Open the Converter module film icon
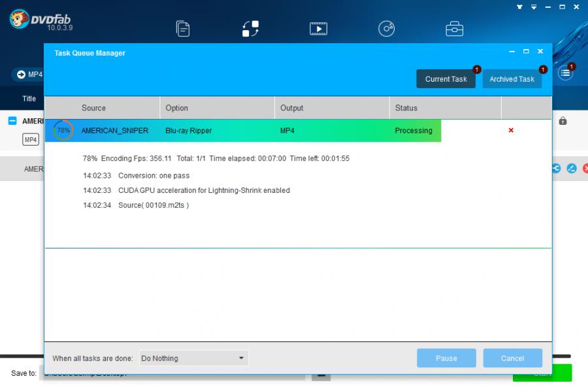 (318, 29)
